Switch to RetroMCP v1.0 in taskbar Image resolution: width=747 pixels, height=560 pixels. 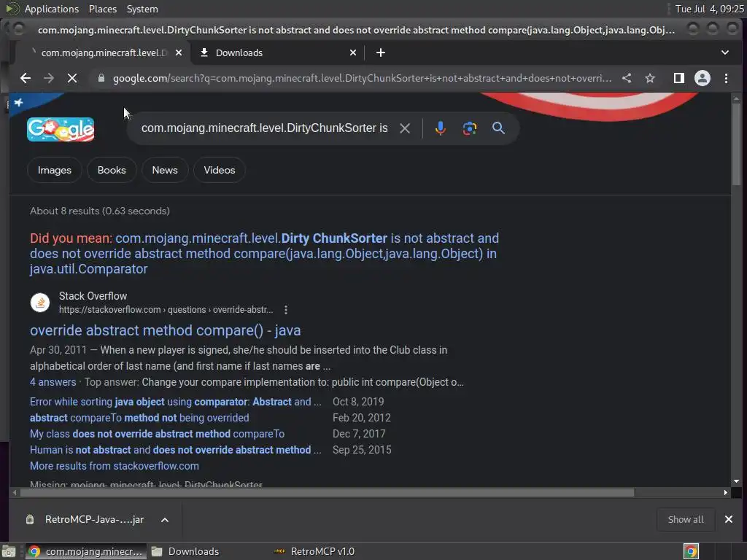315,551
